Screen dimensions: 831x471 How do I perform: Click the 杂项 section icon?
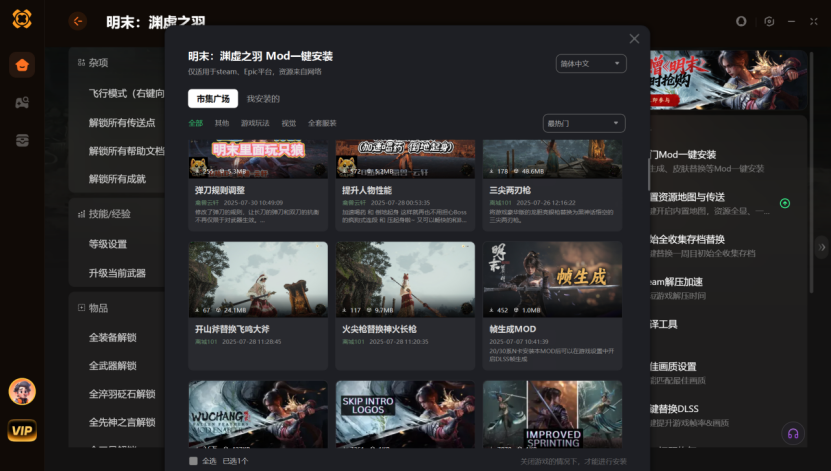pos(81,63)
